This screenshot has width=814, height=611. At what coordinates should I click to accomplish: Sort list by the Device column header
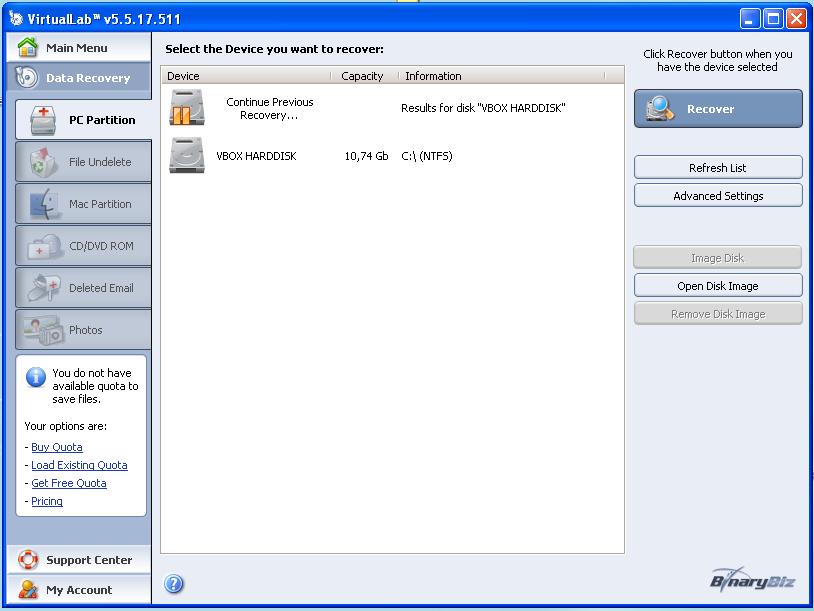pyautogui.click(x=246, y=76)
